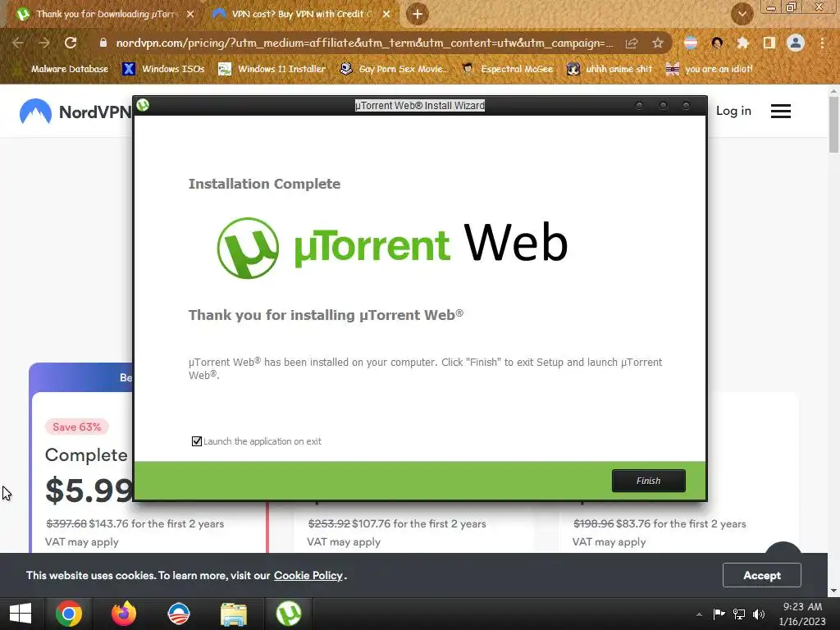The image size is (840, 630).
Task: Click Finish in the µTorrent Install Wizard
Action: 648,481
